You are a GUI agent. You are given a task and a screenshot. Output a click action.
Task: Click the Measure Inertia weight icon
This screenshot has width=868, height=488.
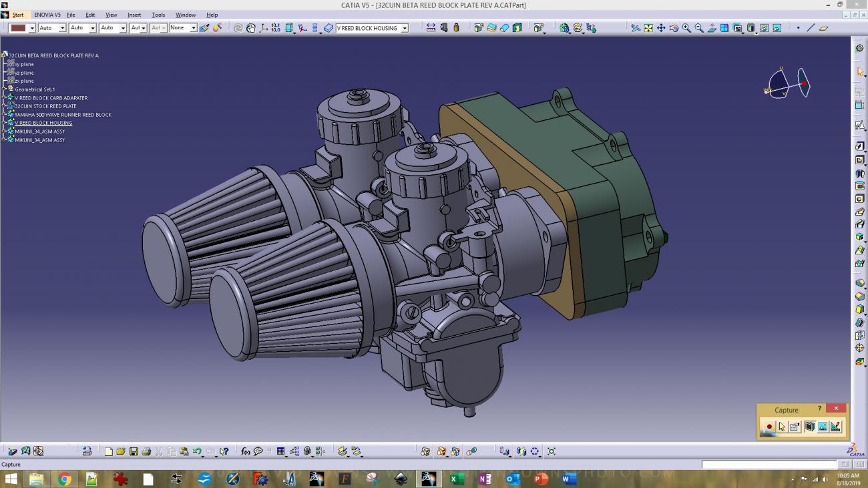(x=456, y=28)
